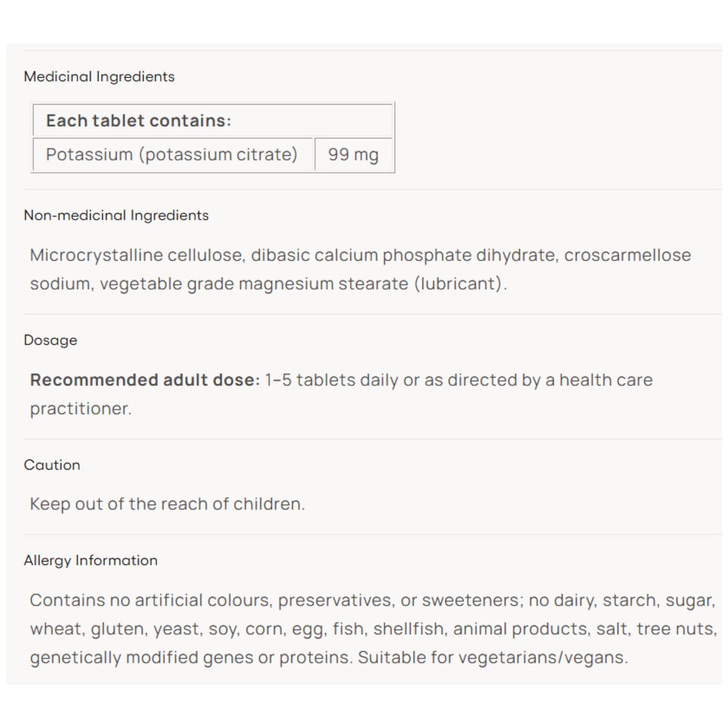Viewport: 728px width, 728px height.
Task: Click the words 'Microcrystalline cellulose'
Action: click(x=138, y=256)
